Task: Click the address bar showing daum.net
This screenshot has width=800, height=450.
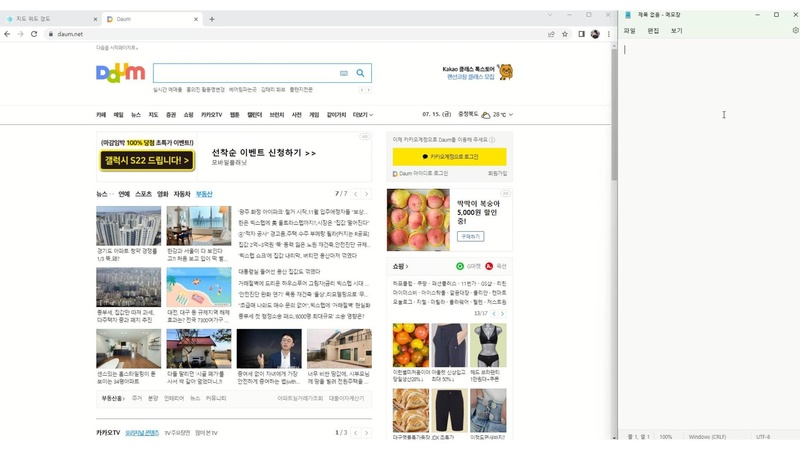Action: [296, 34]
